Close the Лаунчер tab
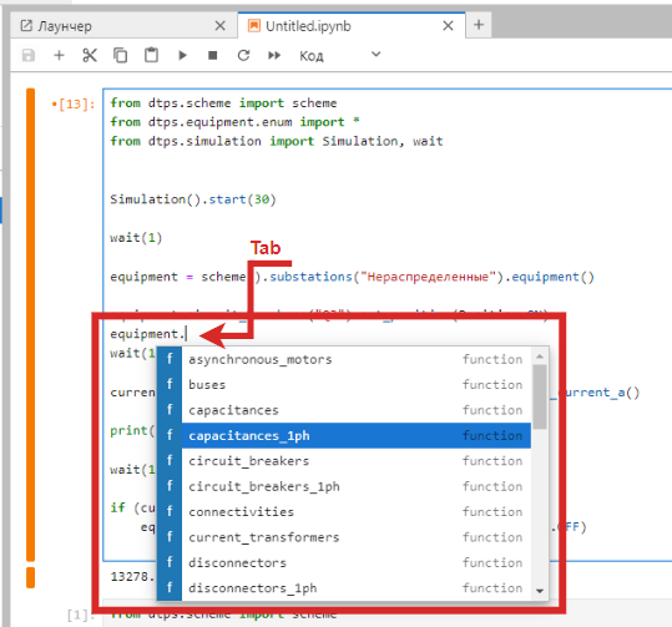Screen dimensions: 672x627 [220, 25]
